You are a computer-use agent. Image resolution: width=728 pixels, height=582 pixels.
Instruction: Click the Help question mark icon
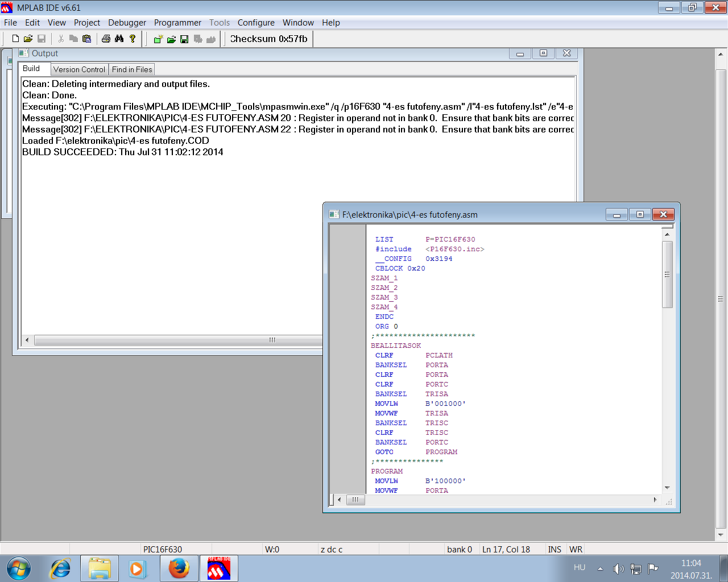coord(133,39)
